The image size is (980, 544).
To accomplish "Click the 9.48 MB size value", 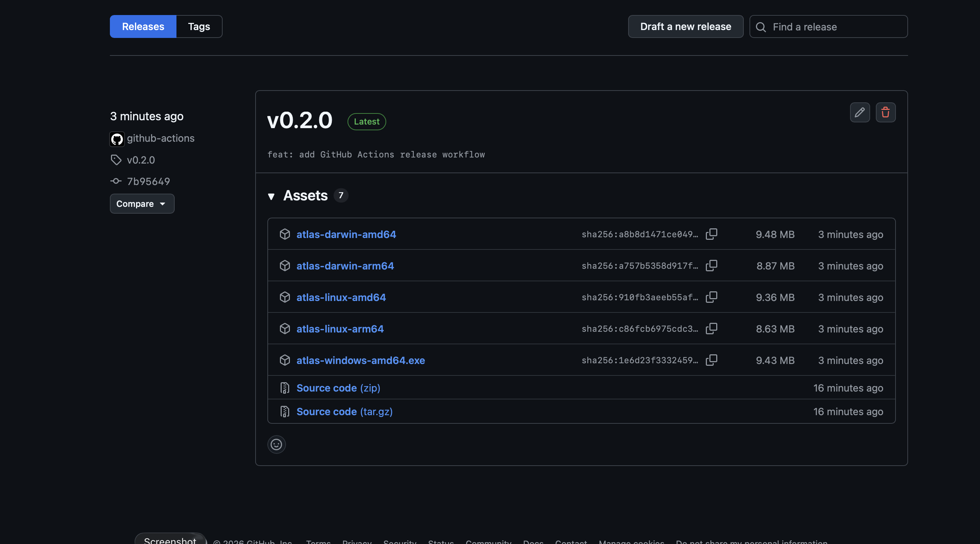I will coord(775,234).
